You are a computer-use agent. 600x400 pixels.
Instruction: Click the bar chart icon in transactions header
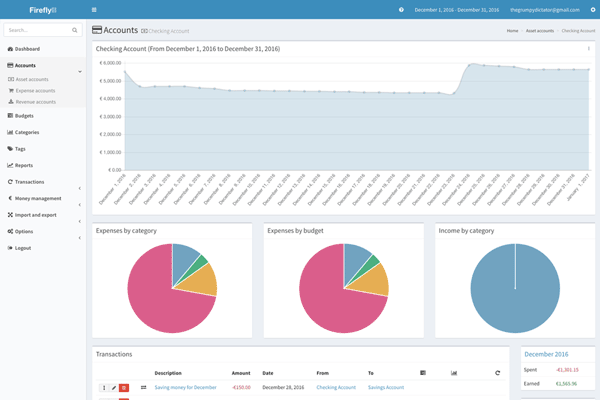[454, 373]
